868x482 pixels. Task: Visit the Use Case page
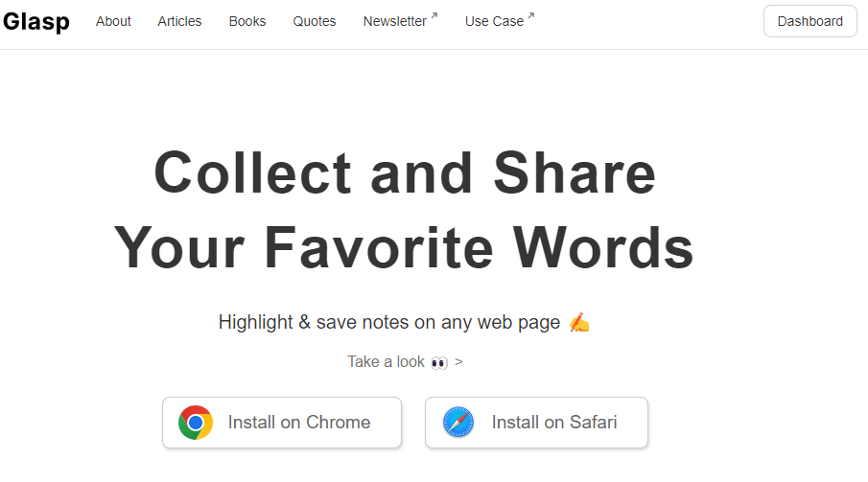[494, 21]
